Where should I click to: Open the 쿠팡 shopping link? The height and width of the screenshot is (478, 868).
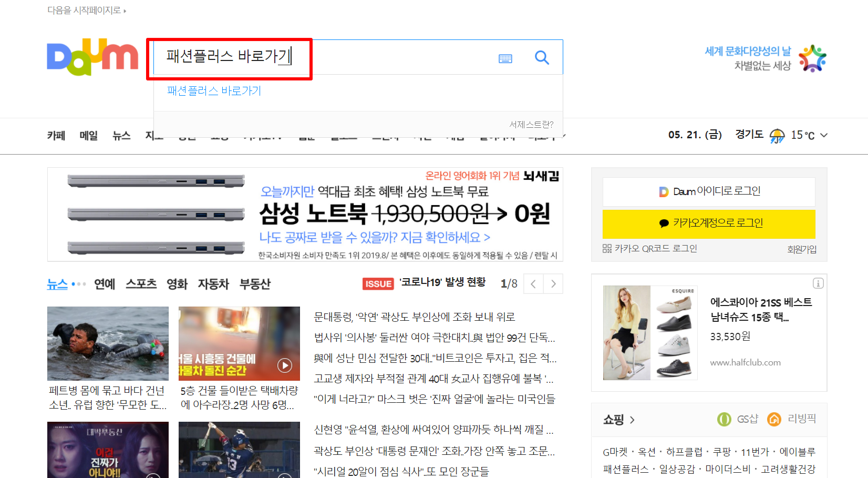[x=721, y=452]
